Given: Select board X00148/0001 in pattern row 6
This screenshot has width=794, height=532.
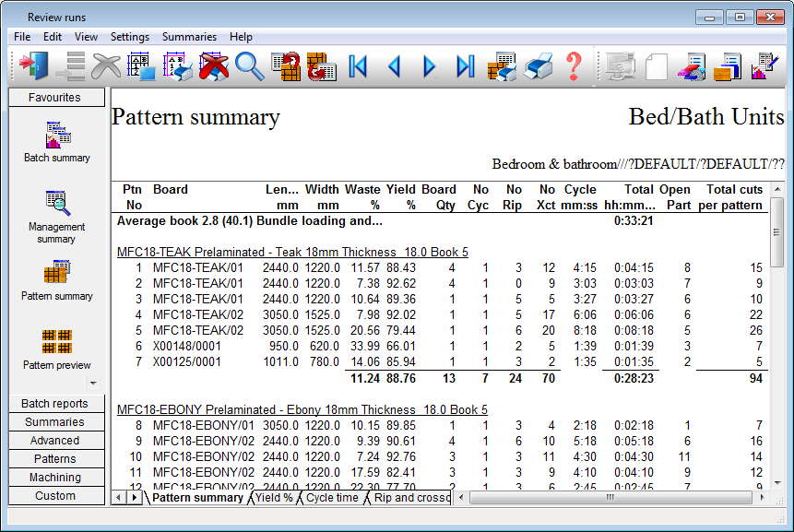Looking at the screenshot, I should pyautogui.click(x=187, y=347).
